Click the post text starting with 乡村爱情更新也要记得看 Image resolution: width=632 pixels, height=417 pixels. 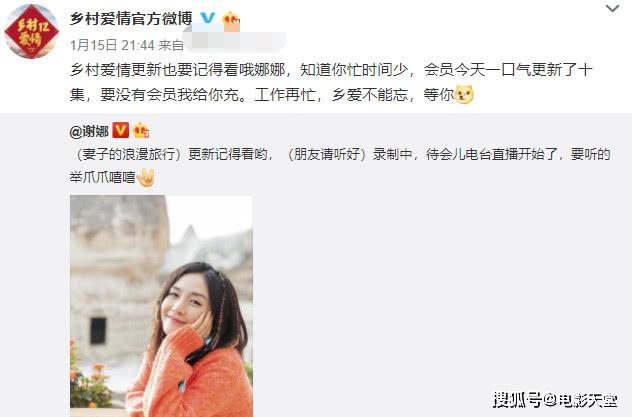pyautogui.click(x=331, y=82)
